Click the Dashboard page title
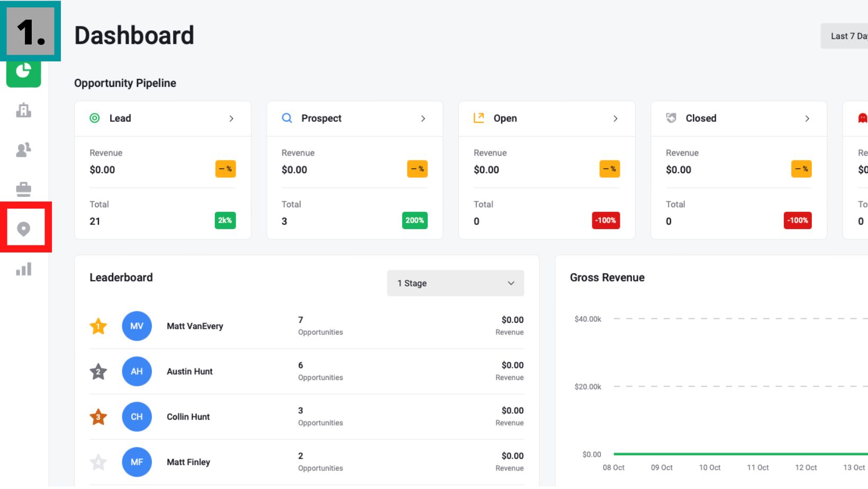Image resolution: width=868 pixels, height=489 pixels. tap(134, 35)
